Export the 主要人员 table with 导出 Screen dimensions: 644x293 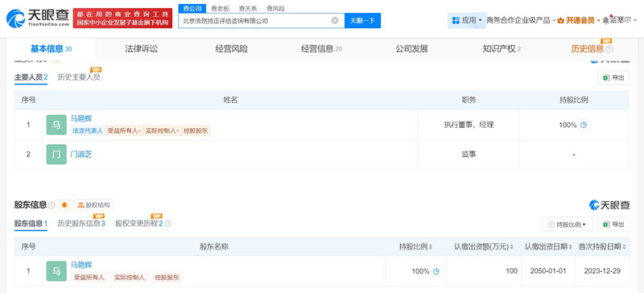(x=613, y=77)
